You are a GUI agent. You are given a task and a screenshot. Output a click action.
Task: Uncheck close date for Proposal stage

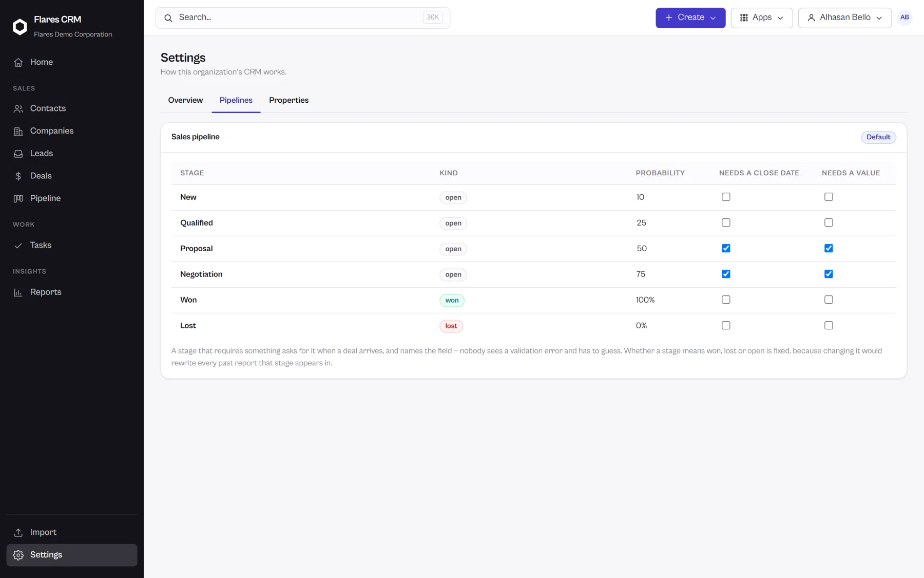click(726, 248)
